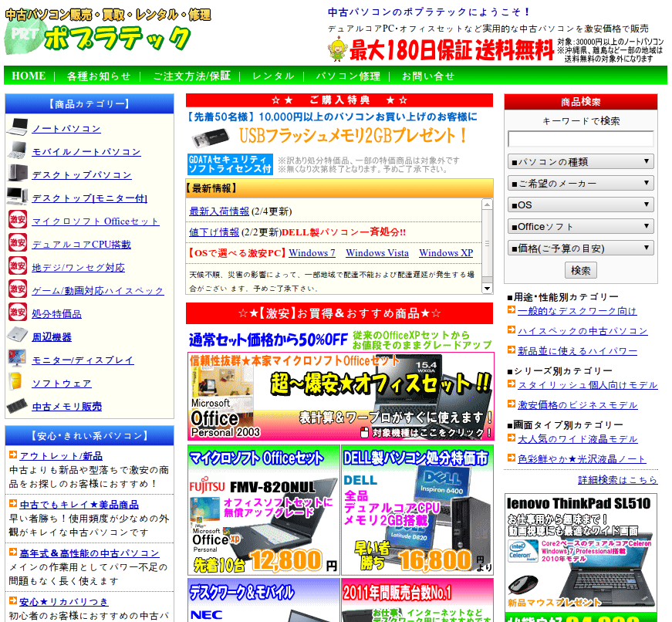Click the memory chip icon beside 中古メモリ販売
Viewport: 672px width, 622px height.
click(17, 406)
